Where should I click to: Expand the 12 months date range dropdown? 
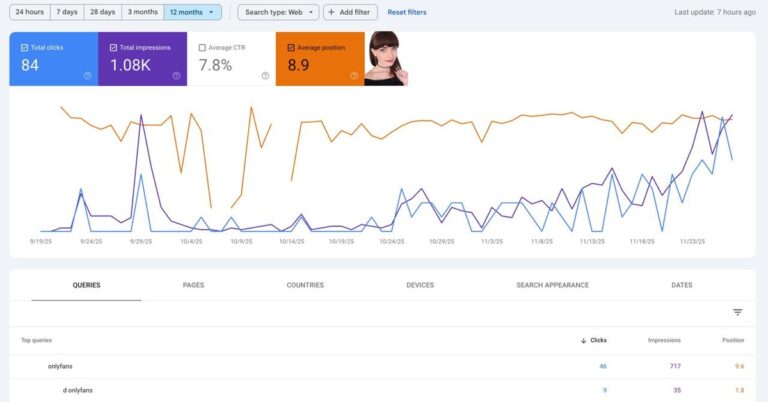pos(193,12)
